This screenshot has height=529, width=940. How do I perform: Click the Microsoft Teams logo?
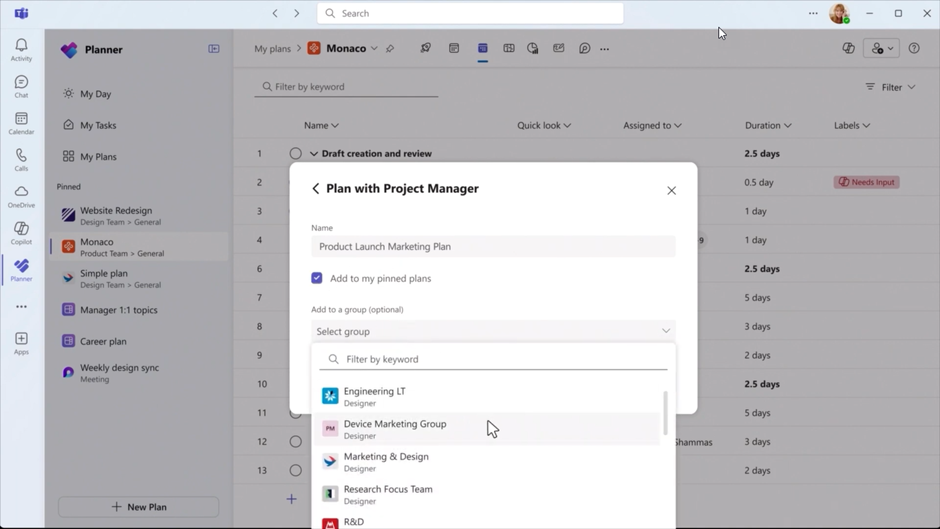[x=22, y=13]
